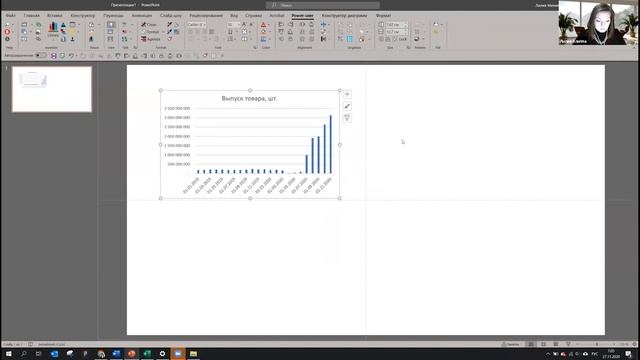The height and width of the screenshot is (360, 640).
Task: Switch to the Переходы (Transitions) tab
Action: pos(113,16)
